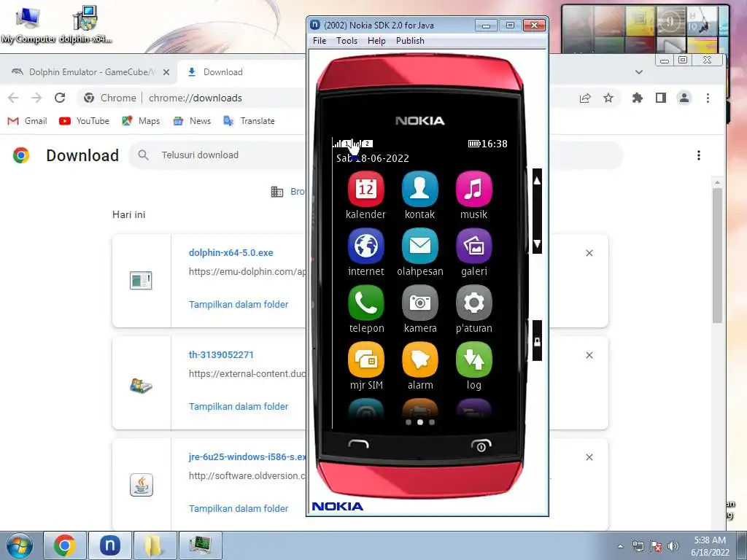Show th-3139052271 in folder
The width and height of the screenshot is (747, 560).
pyautogui.click(x=239, y=406)
